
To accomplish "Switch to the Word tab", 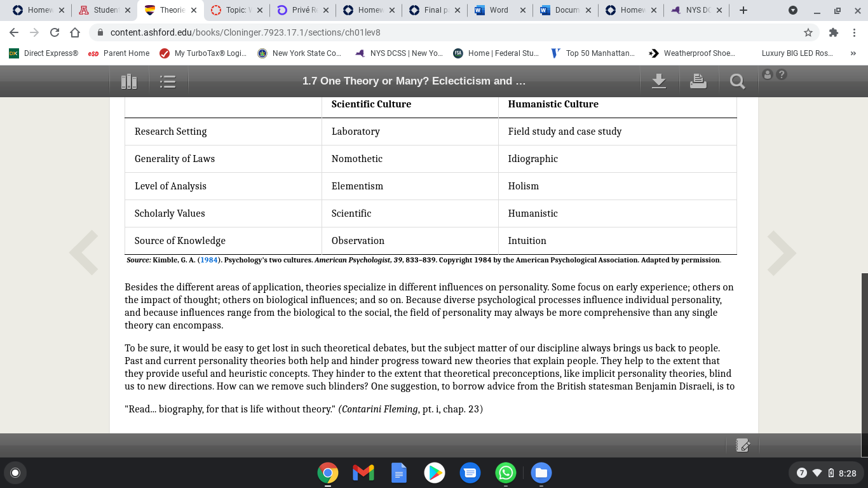I will (499, 10).
